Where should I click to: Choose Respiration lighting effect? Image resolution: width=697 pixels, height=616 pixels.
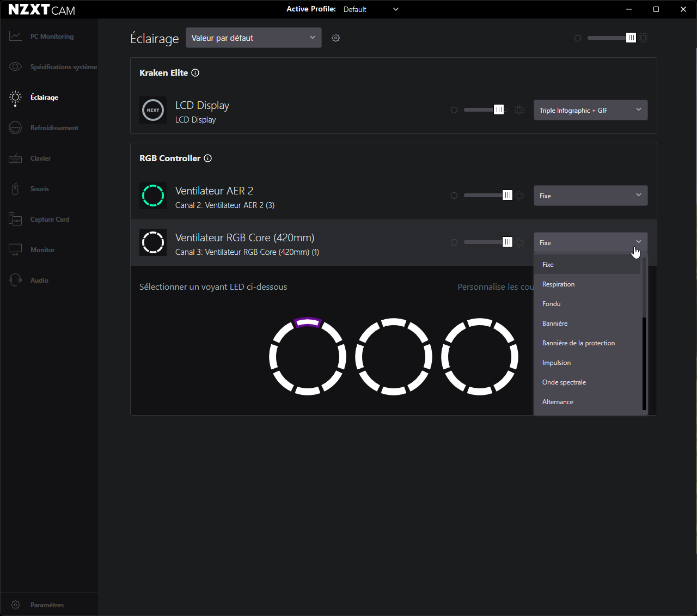tap(588, 284)
